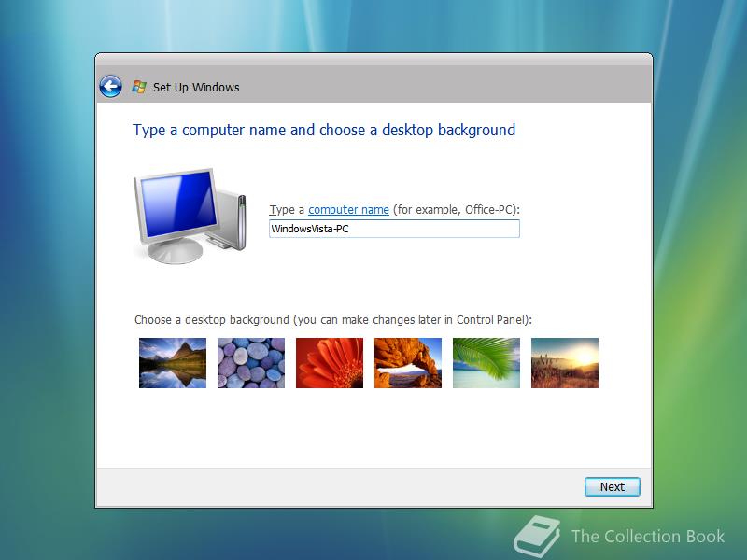The width and height of the screenshot is (747, 560).
Task: Choose the red gerbera flower background
Action: point(330,363)
